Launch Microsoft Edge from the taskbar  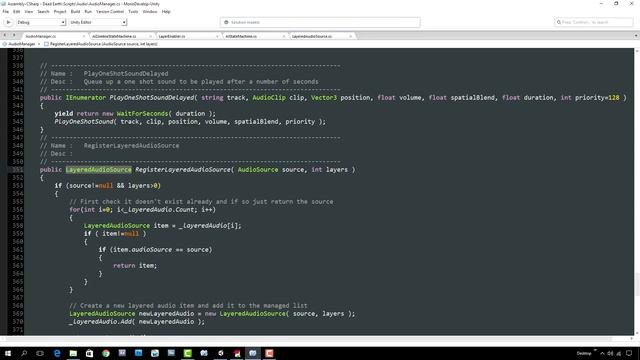coord(57,353)
